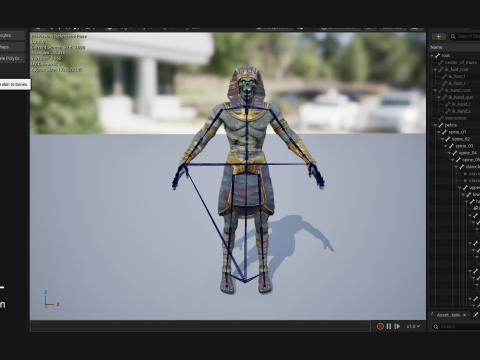This screenshot has height=360, width=480.
Task: Click the bone icon beside ik_hand_gun
Action: [x=444, y=97]
